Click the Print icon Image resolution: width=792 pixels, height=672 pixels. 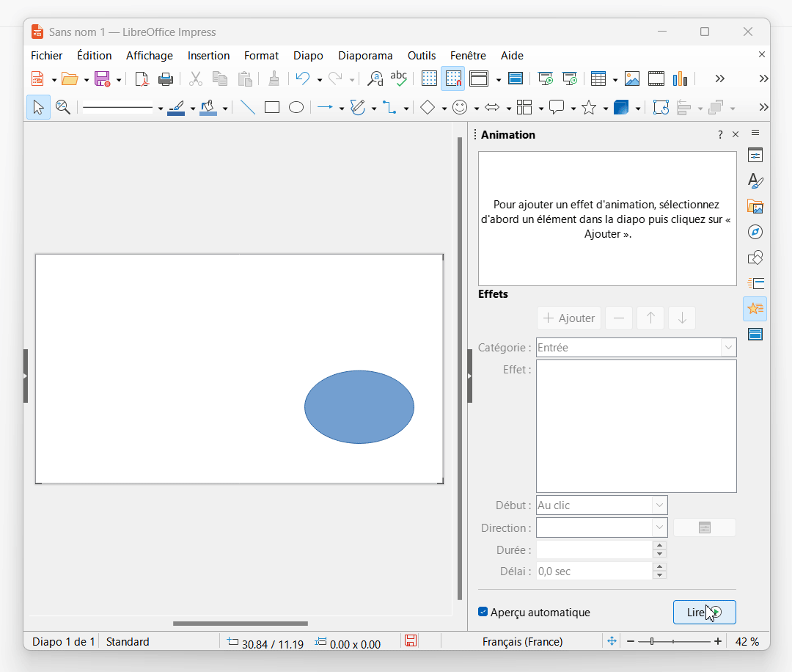click(166, 78)
